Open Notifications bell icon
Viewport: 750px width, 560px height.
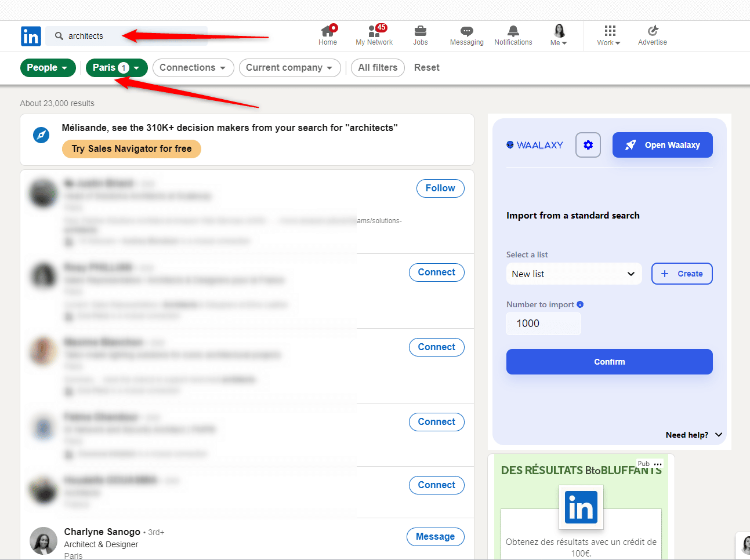513,31
